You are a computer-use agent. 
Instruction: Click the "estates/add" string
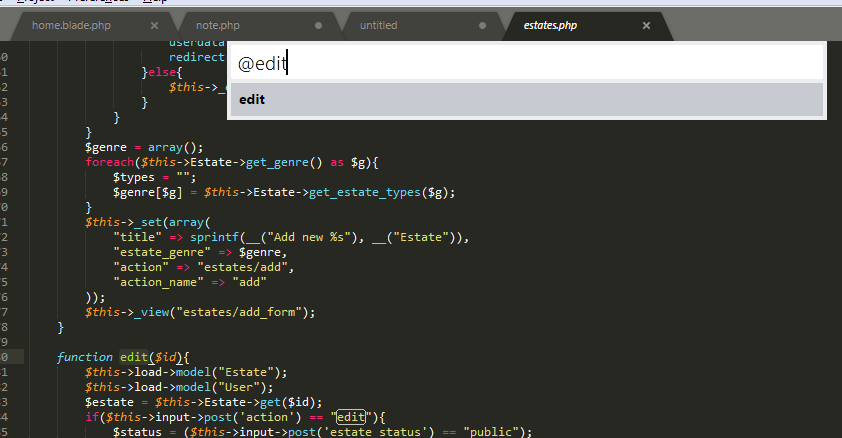click(x=242, y=267)
